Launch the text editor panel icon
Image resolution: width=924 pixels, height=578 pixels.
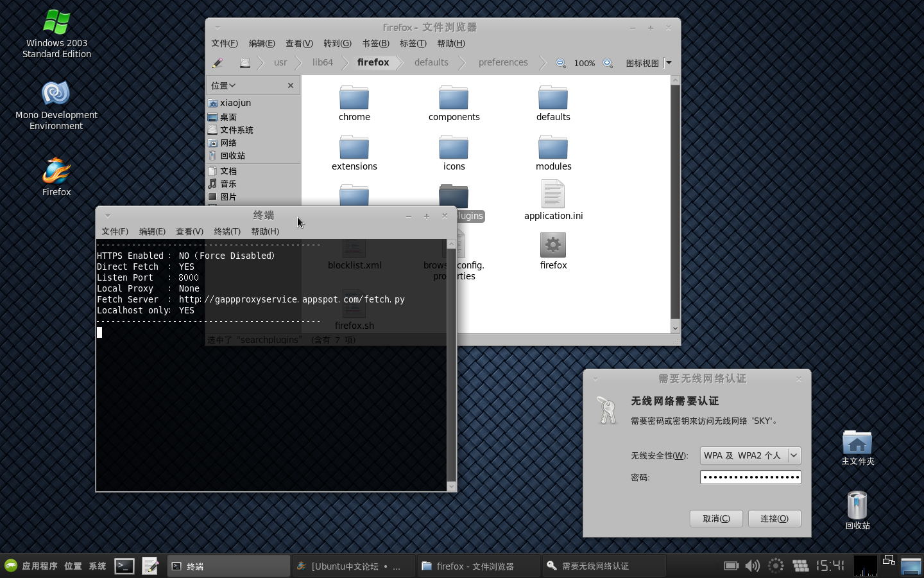[150, 566]
